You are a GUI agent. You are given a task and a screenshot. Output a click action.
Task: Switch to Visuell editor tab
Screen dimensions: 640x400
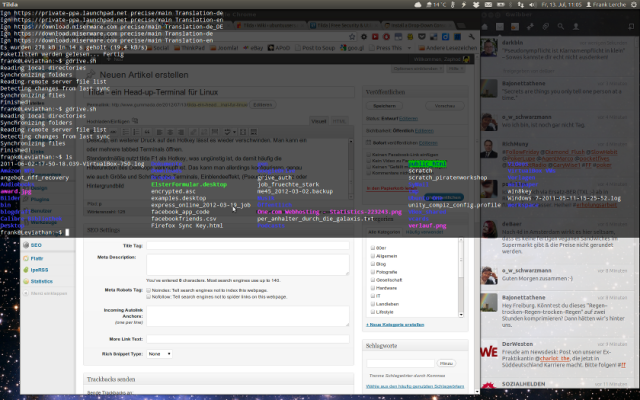click(x=319, y=121)
